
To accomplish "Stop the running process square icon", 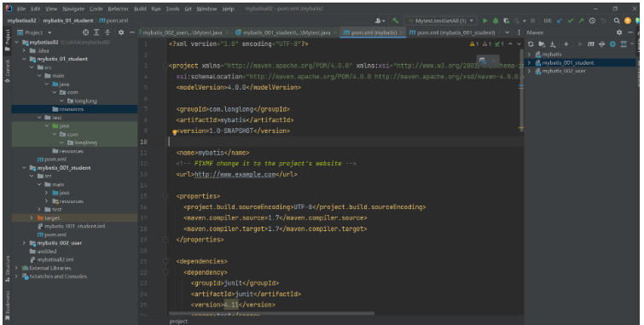I will (533, 20).
